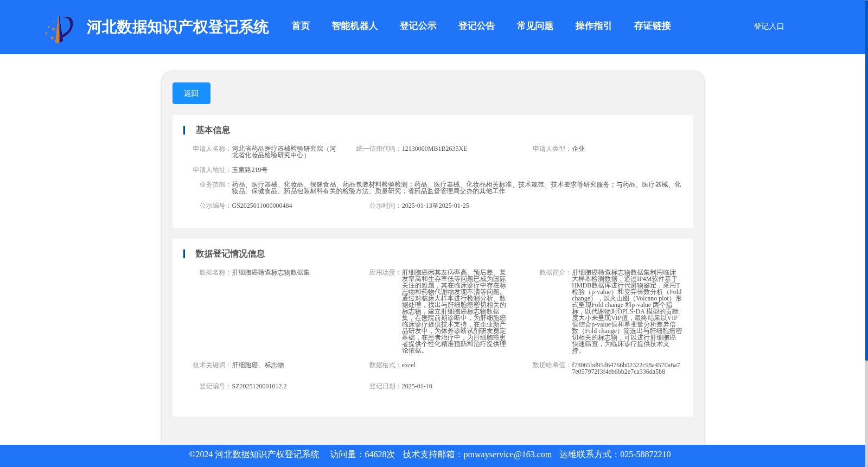This screenshot has width=868, height=467.
Task: Open the 河北数据知识产权登记系统 title
Action: 177,27
